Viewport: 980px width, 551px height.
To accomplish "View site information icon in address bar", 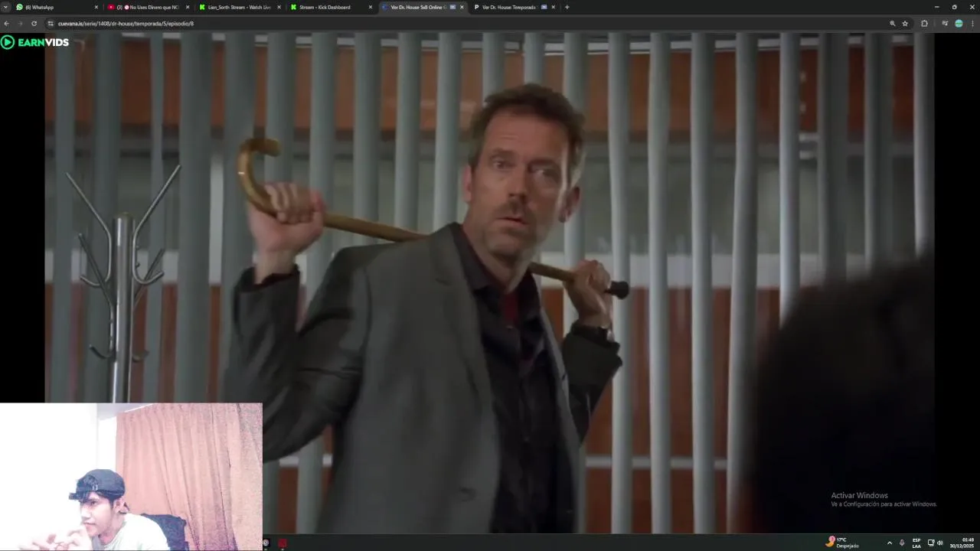I will pos(51,24).
